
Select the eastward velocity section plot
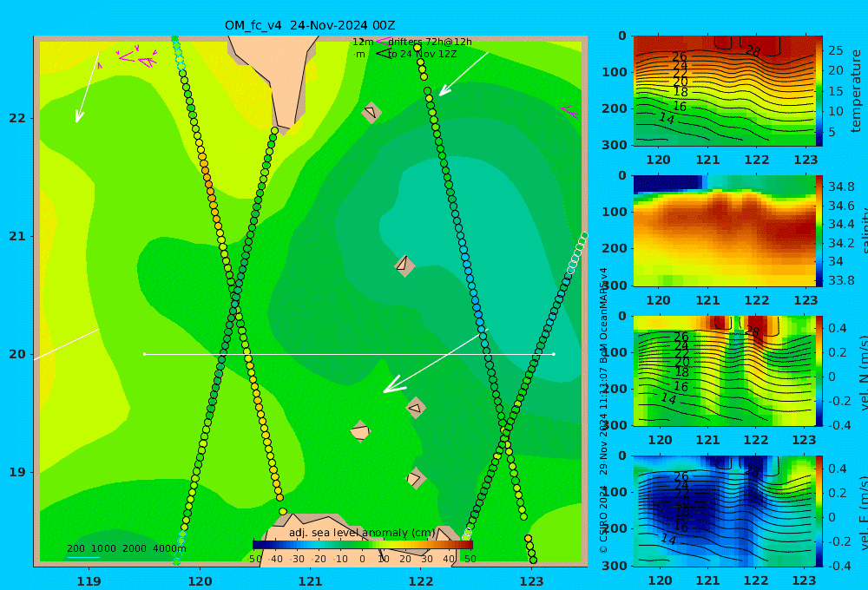(x=724, y=511)
